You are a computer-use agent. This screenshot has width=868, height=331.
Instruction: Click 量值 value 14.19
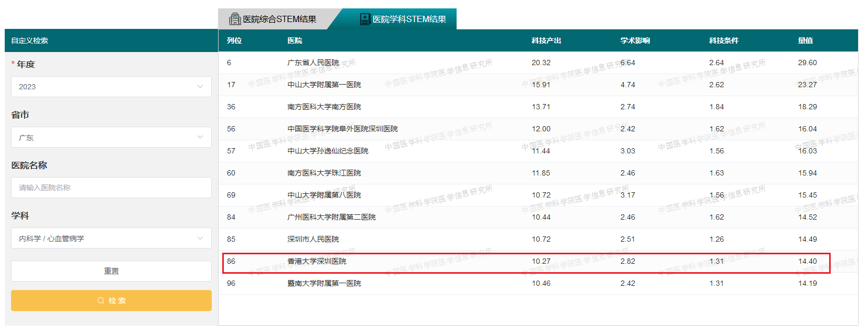point(808,283)
